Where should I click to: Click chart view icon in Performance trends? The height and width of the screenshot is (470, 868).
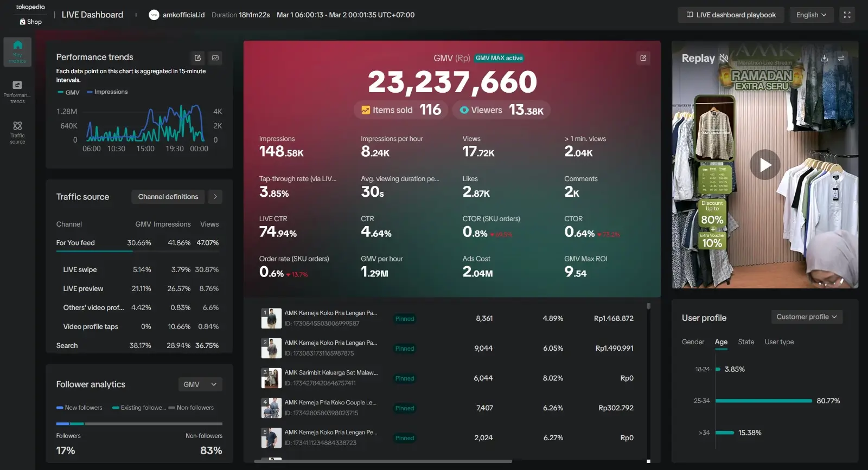click(x=215, y=58)
